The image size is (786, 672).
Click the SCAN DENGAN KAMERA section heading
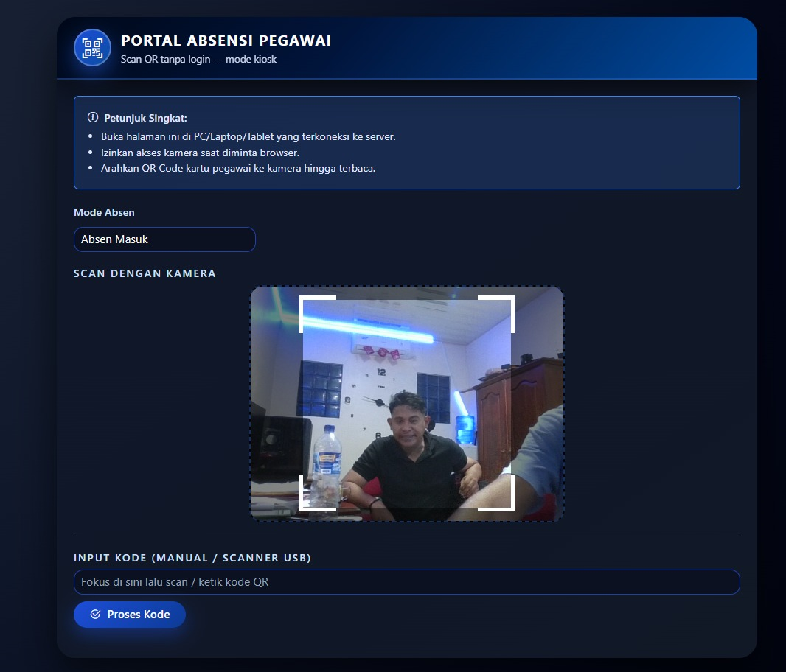click(x=145, y=273)
